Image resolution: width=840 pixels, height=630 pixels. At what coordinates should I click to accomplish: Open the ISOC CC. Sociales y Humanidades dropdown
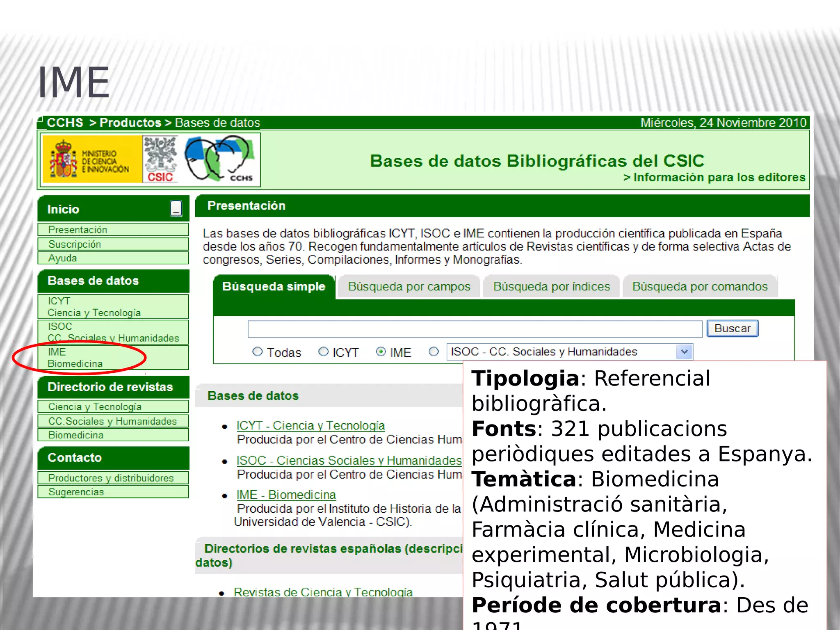point(684,352)
